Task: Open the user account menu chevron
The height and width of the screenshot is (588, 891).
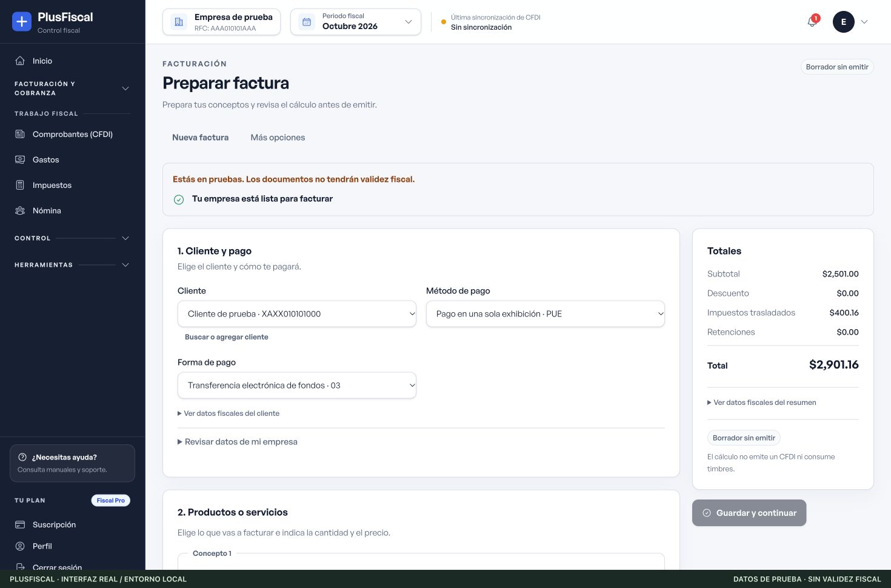Action: point(864,22)
